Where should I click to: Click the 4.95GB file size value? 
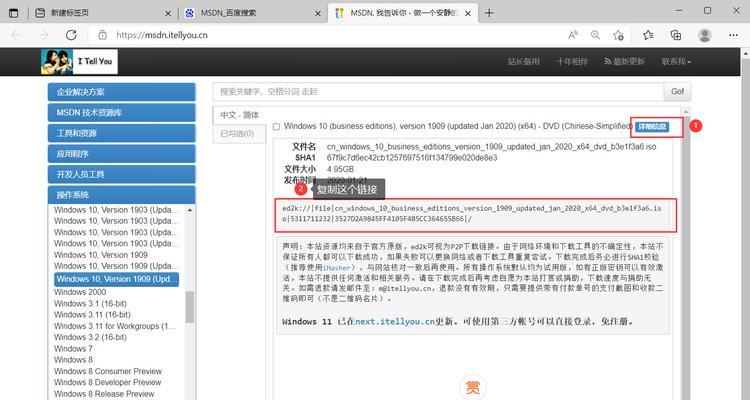[340, 169]
